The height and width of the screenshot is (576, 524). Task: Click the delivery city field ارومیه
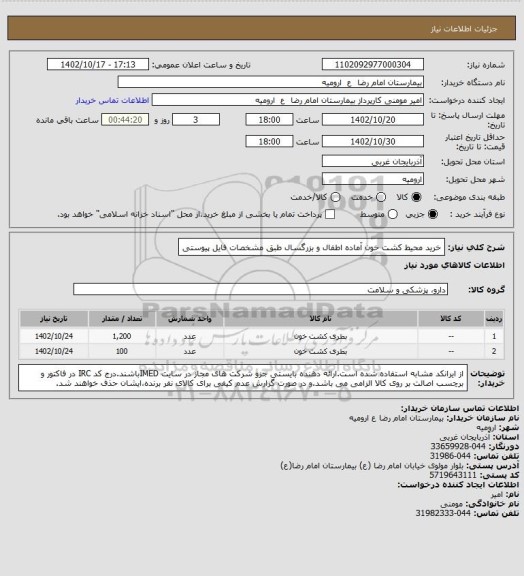(373, 179)
